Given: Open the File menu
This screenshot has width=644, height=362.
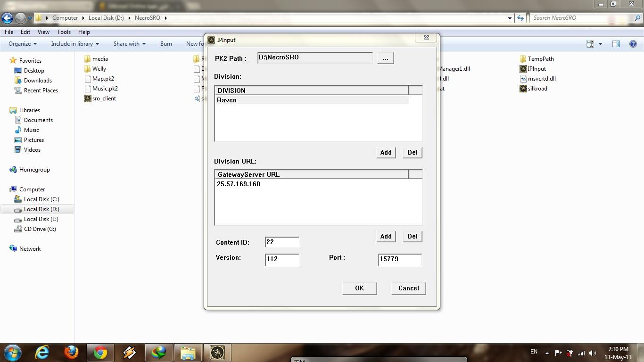Looking at the screenshot, I should [x=9, y=32].
